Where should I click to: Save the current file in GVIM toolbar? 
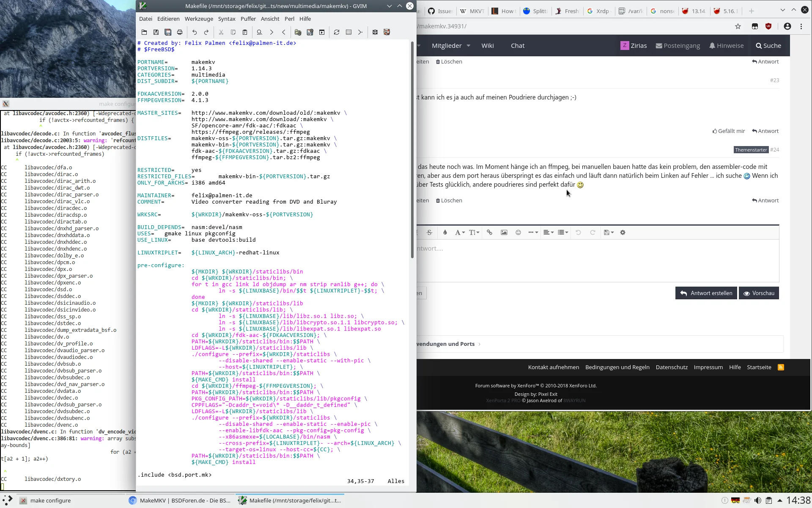coord(156,32)
